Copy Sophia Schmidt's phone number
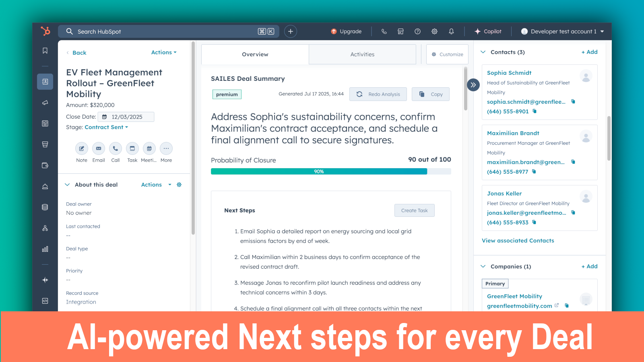This screenshot has height=362, width=644. coord(535,111)
